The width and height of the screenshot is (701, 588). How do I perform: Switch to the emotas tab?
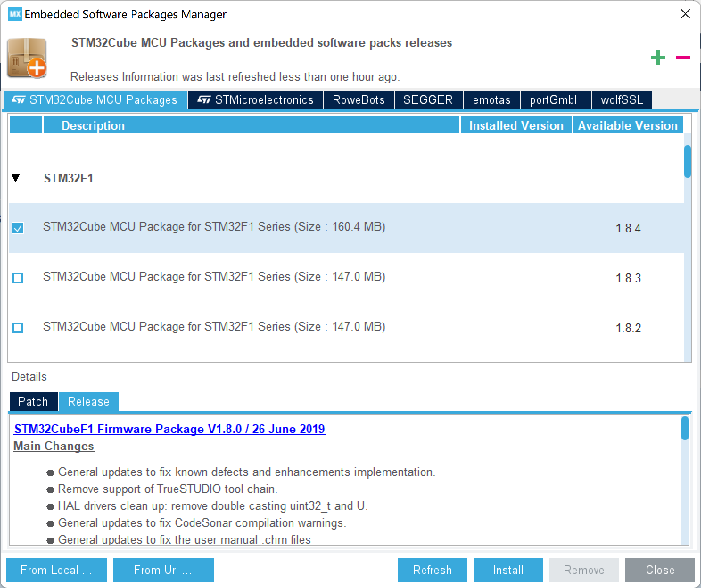491,100
